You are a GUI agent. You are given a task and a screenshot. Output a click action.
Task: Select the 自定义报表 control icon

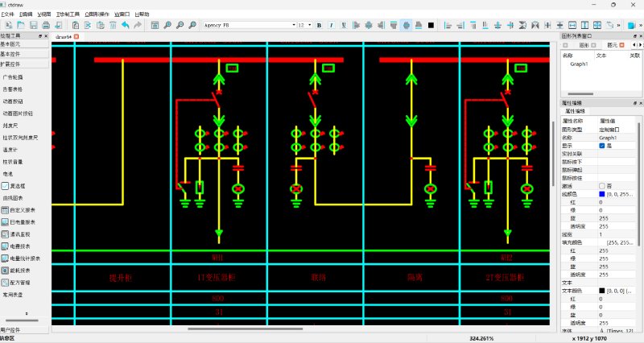tap(5, 209)
